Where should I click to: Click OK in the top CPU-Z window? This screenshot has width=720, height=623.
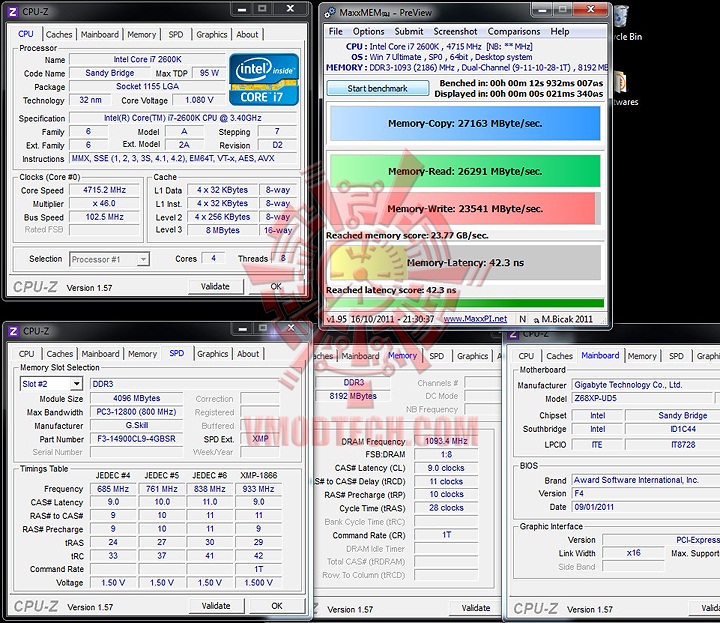tap(276, 286)
